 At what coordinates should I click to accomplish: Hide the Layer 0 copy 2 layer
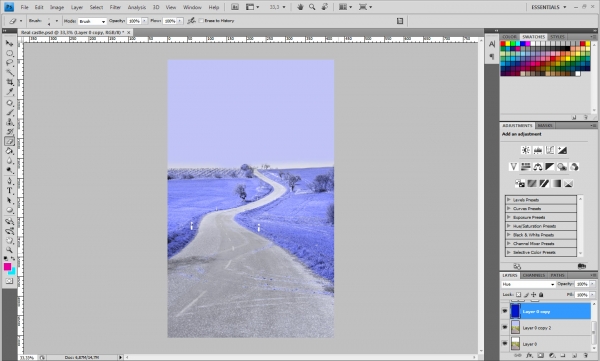tap(505, 327)
